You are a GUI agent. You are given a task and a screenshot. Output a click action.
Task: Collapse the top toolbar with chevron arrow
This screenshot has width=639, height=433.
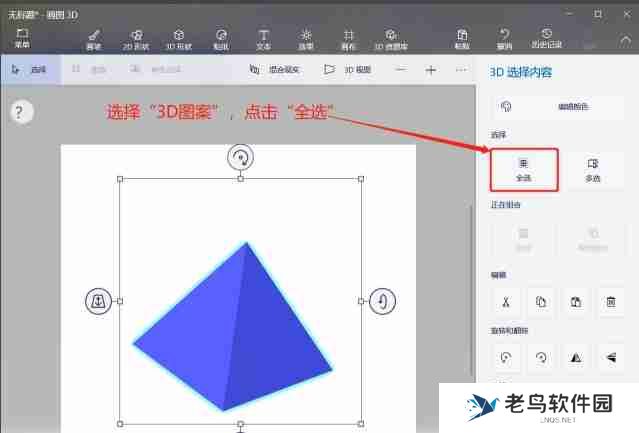tap(626, 41)
